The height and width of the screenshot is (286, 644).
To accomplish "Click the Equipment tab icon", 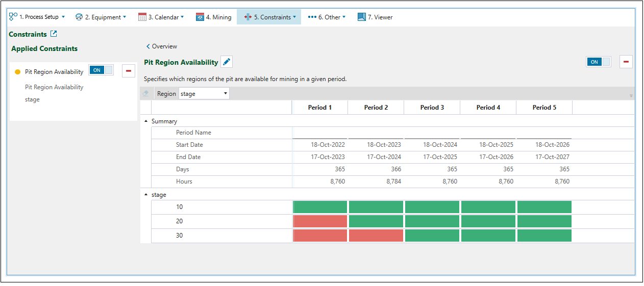I will click(x=79, y=17).
